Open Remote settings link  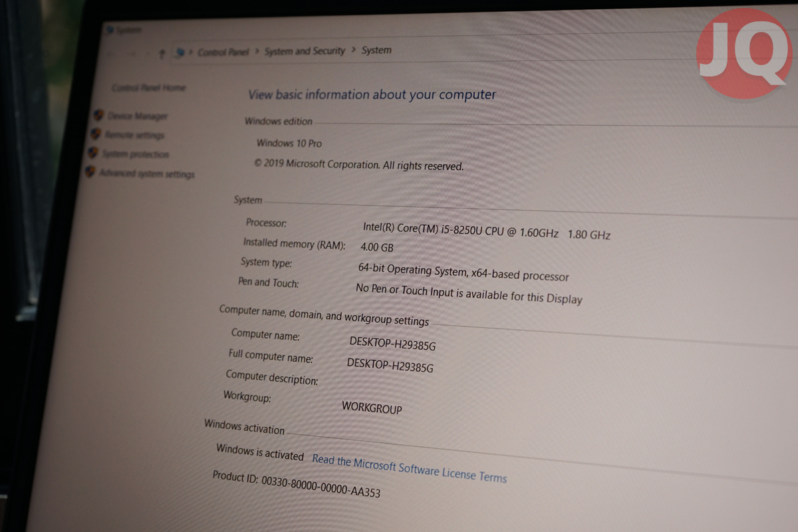tap(135, 135)
